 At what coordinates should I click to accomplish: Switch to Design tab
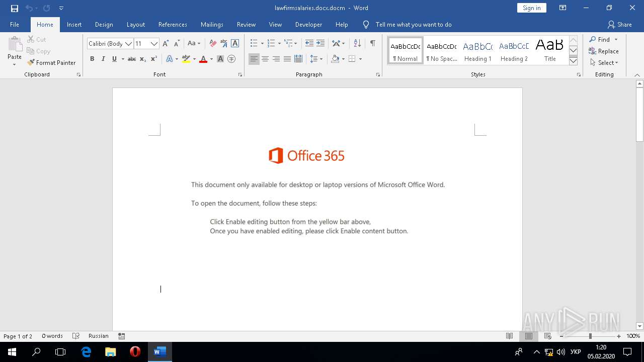point(104,25)
